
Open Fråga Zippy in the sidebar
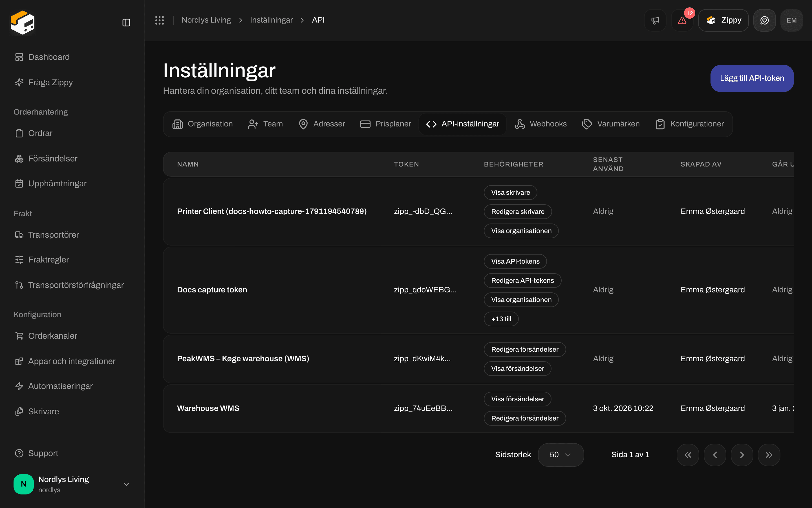click(44, 82)
